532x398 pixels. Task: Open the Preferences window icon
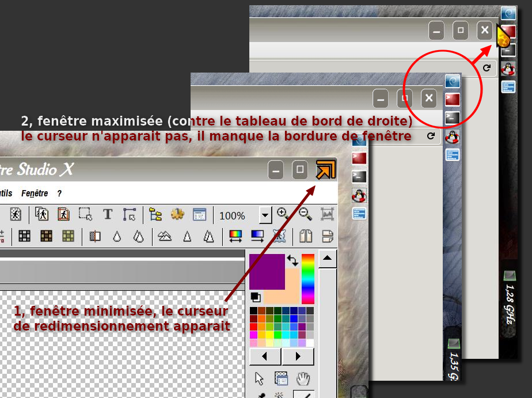pyautogui.click(x=199, y=214)
